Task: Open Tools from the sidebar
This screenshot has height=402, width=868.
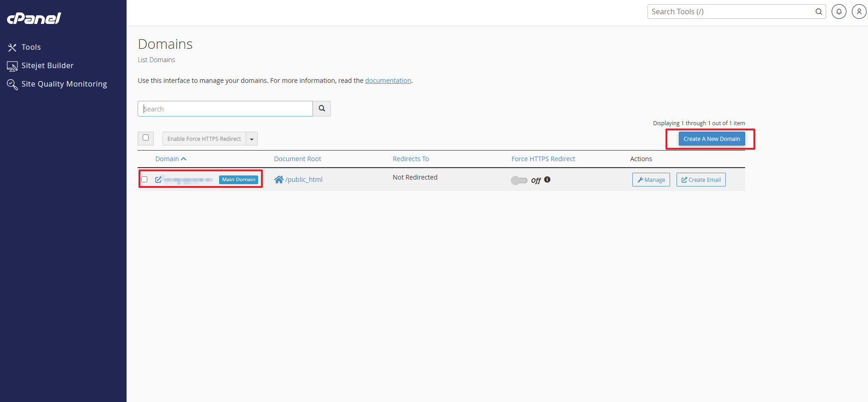Action: click(24, 47)
